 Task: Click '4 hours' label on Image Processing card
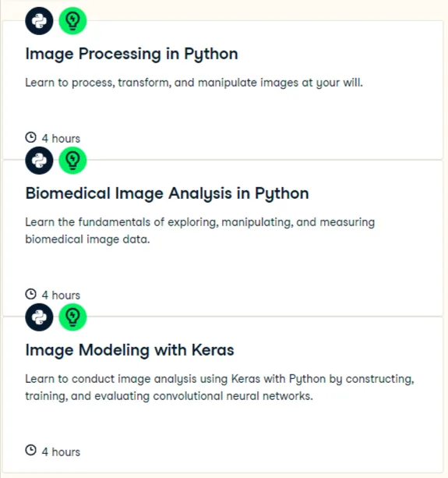click(x=61, y=138)
